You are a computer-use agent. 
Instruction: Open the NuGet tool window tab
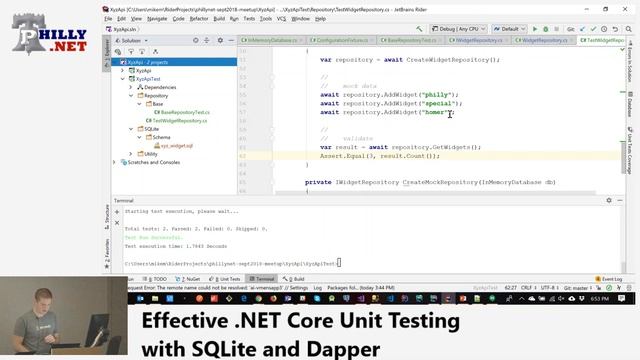(188, 279)
